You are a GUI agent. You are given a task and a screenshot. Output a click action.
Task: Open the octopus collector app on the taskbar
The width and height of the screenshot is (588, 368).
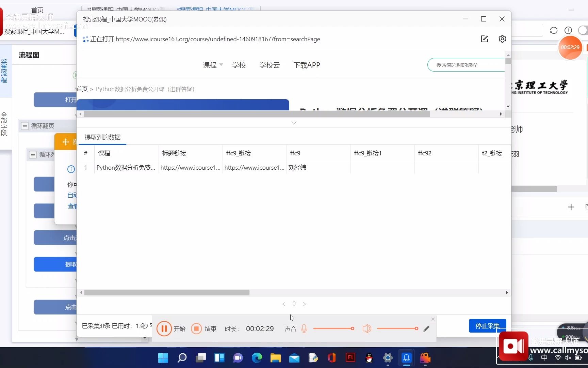(x=407, y=358)
